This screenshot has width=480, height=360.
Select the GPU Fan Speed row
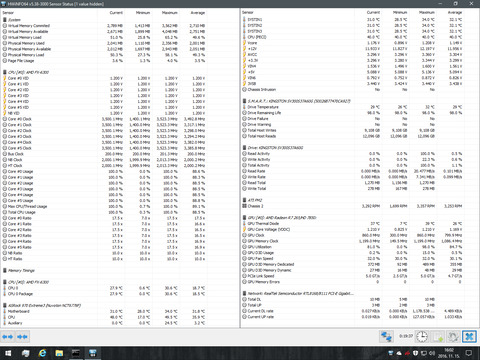pos(353,259)
